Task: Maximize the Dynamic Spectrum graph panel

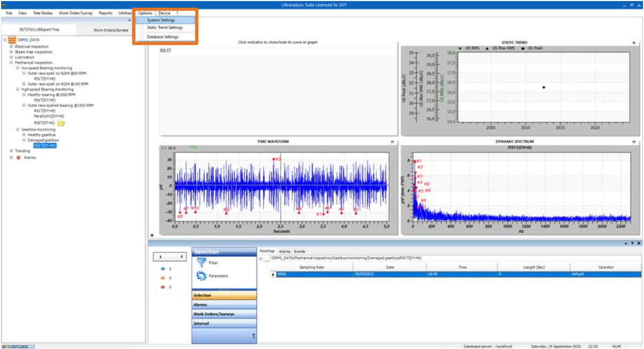Action: click(x=634, y=142)
